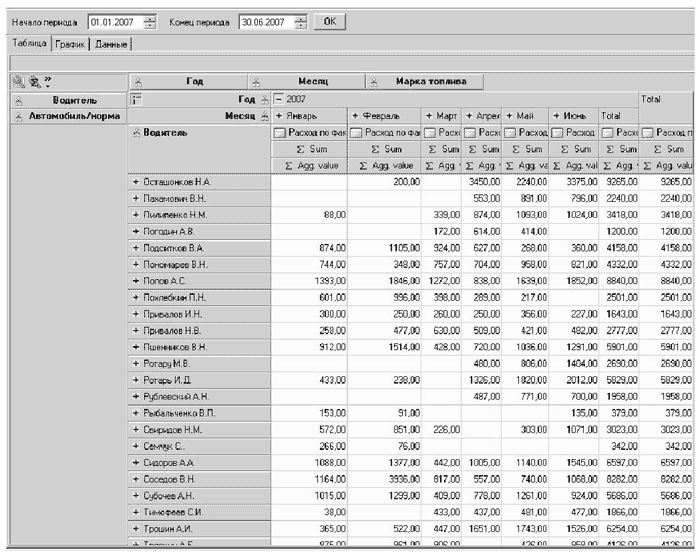The height and width of the screenshot is (554, 700).
Task: Expand the Март month column
Action: tap(429, 116)
